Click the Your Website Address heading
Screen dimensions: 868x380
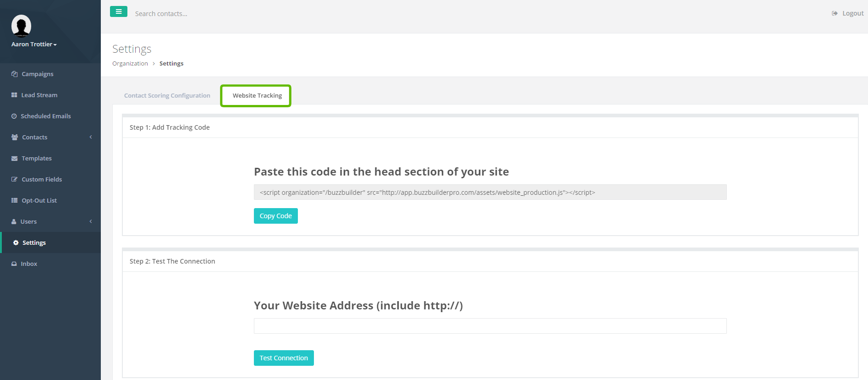[x=358, y=306]
